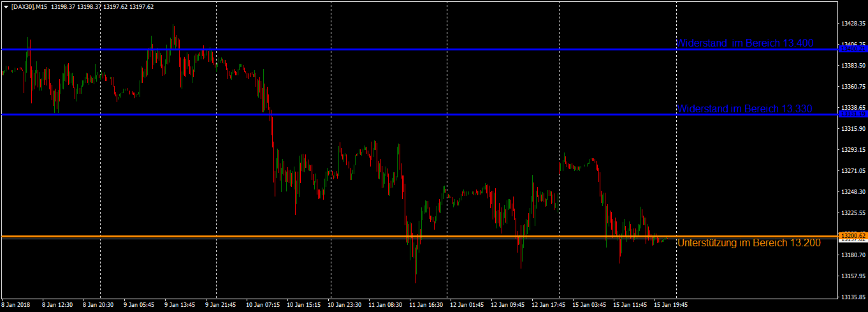Click time axis label '10 Jan 15:15'
Screen dimensions: 868x312
(304, 305)
